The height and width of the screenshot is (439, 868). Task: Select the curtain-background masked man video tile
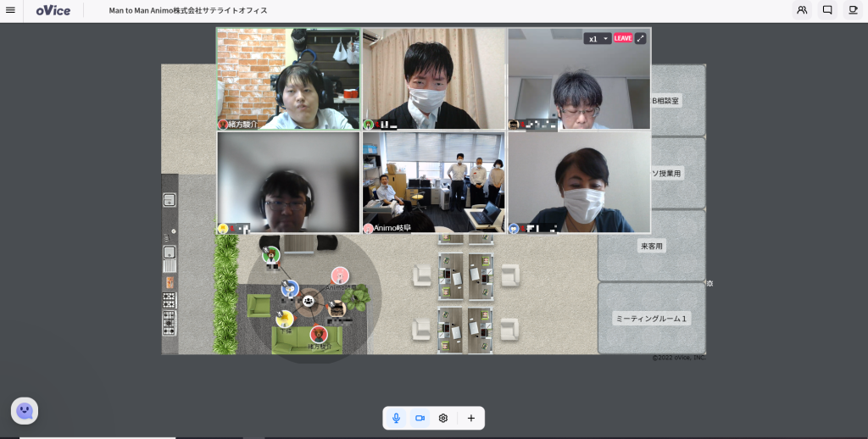tap(434, 79)
